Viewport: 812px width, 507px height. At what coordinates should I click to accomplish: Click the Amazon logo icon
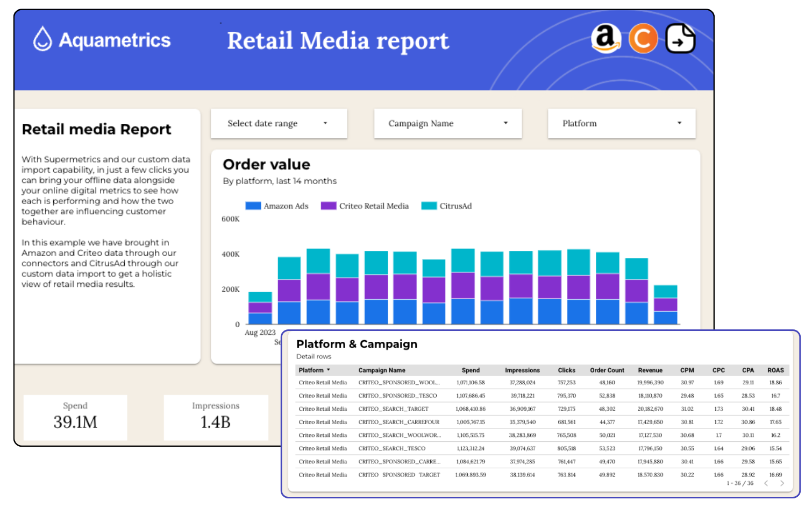606,38
